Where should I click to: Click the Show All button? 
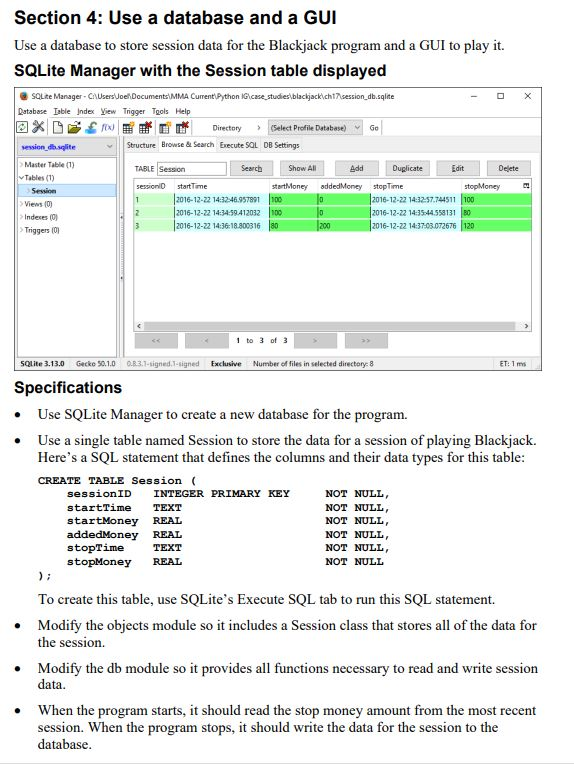tap(302, 169)
